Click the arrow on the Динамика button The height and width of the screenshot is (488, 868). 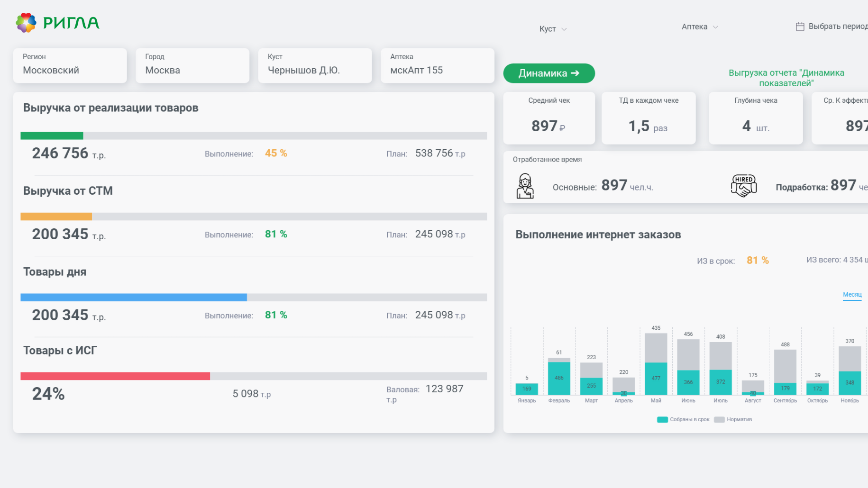(575, 73)
